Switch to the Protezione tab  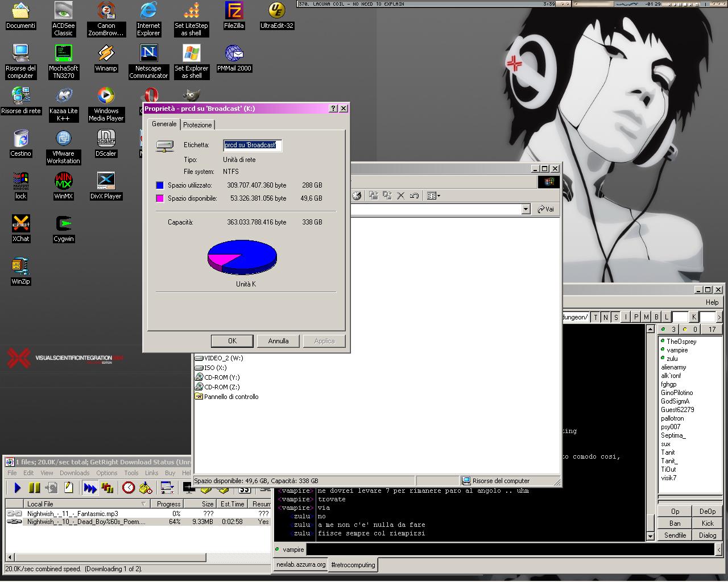coord(197,125)
